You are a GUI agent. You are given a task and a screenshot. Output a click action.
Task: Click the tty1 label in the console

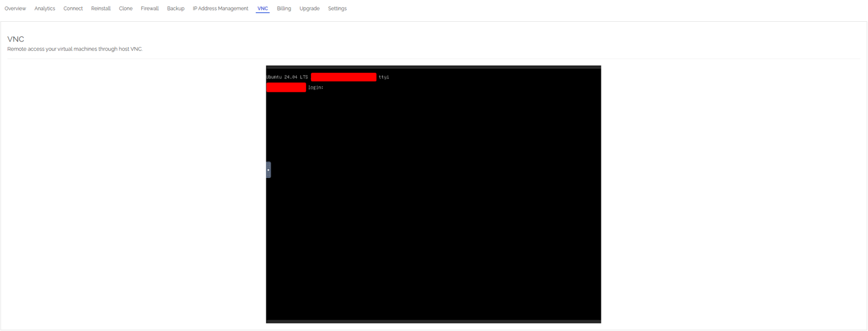tap(384, 77)
